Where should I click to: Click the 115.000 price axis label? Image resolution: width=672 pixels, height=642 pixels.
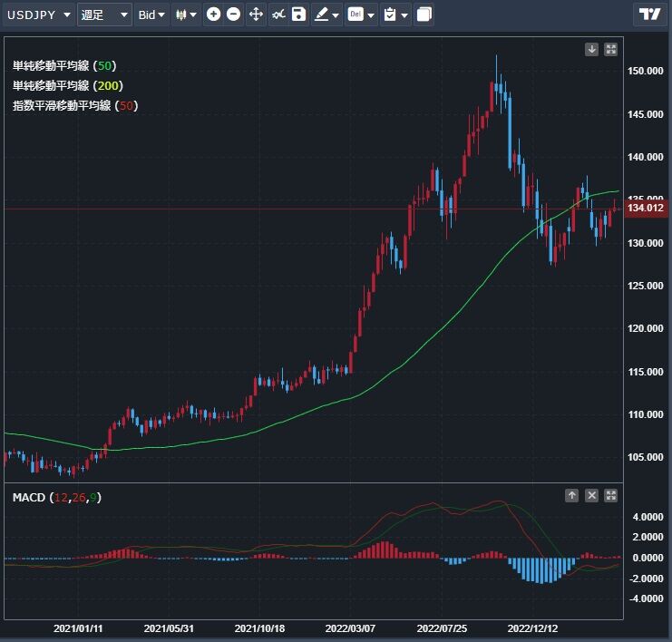645,372
